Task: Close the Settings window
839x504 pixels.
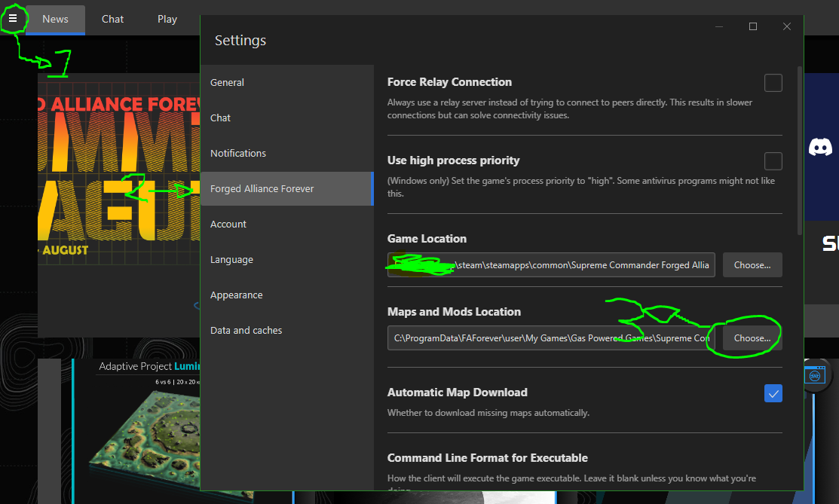Action: 786,26
